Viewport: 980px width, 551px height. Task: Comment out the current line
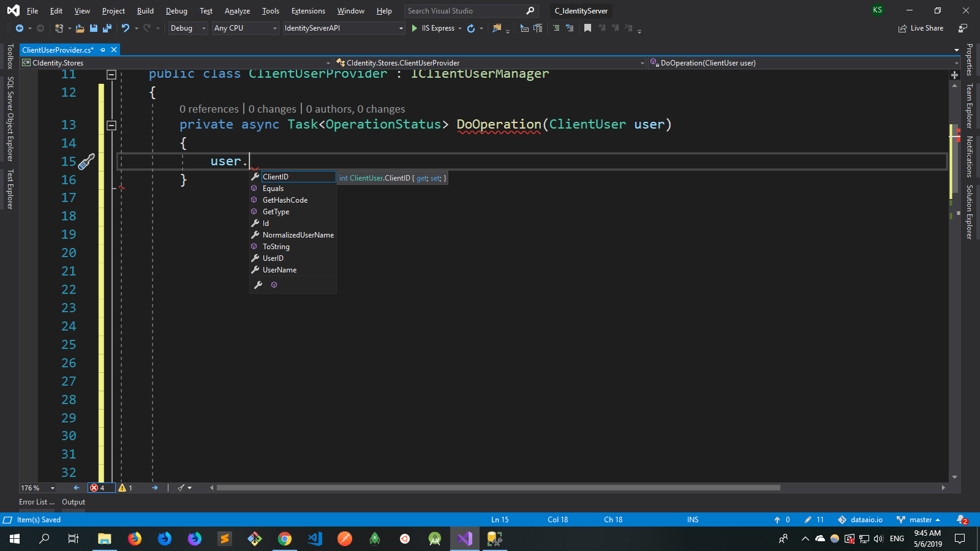[x=556, y=28]
